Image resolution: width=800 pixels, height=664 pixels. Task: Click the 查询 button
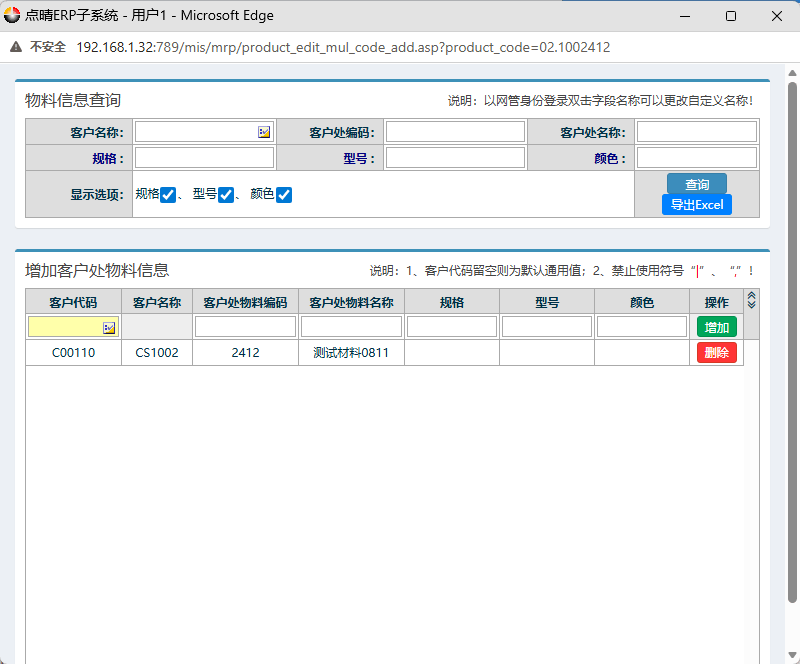pyautogui.click(x=697, y=184)
